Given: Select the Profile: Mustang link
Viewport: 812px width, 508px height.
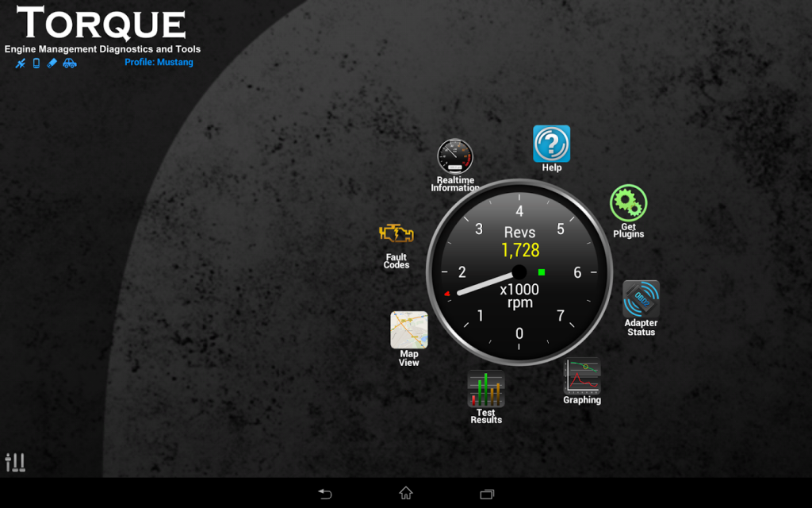Looking at the screenshot, I should click(x=159, y=62).
